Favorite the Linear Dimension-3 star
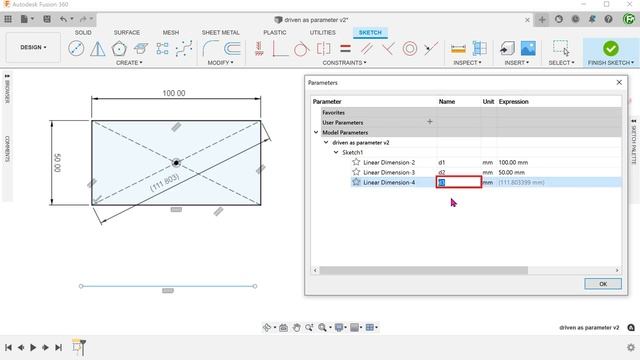This screenshot has width=640, height=360. (x=356, y=172)
